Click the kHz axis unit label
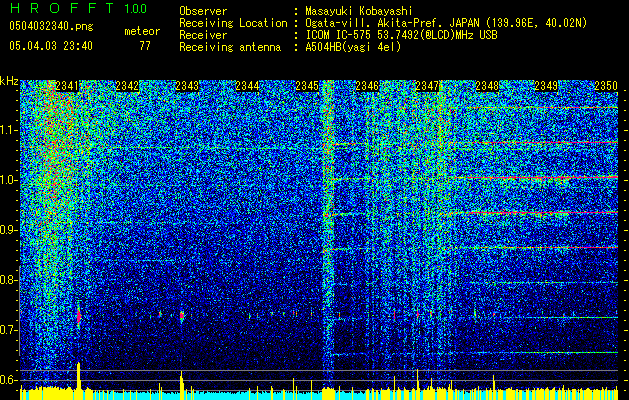 [9, 81]
